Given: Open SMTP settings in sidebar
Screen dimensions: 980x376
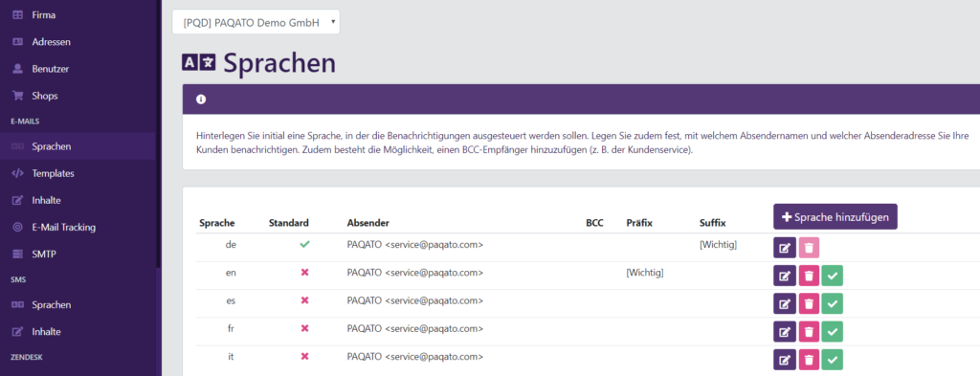Looking at the screenshot, I should [x=43, y=254].
